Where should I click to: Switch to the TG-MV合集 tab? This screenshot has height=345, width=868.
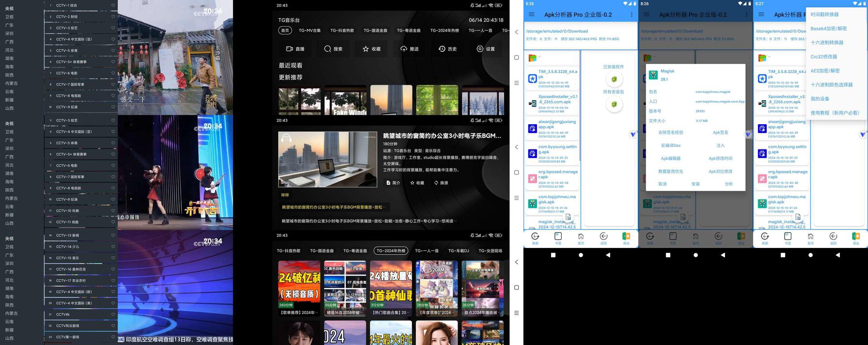point(310,31)
